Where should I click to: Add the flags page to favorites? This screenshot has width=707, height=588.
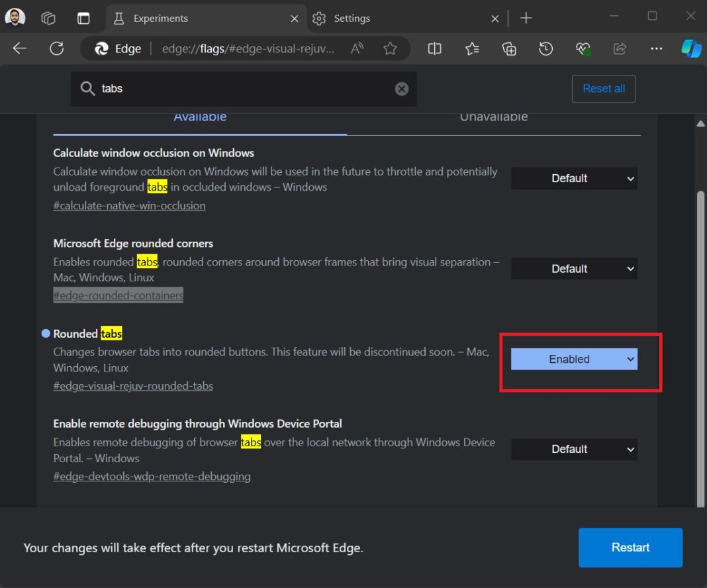390,48
